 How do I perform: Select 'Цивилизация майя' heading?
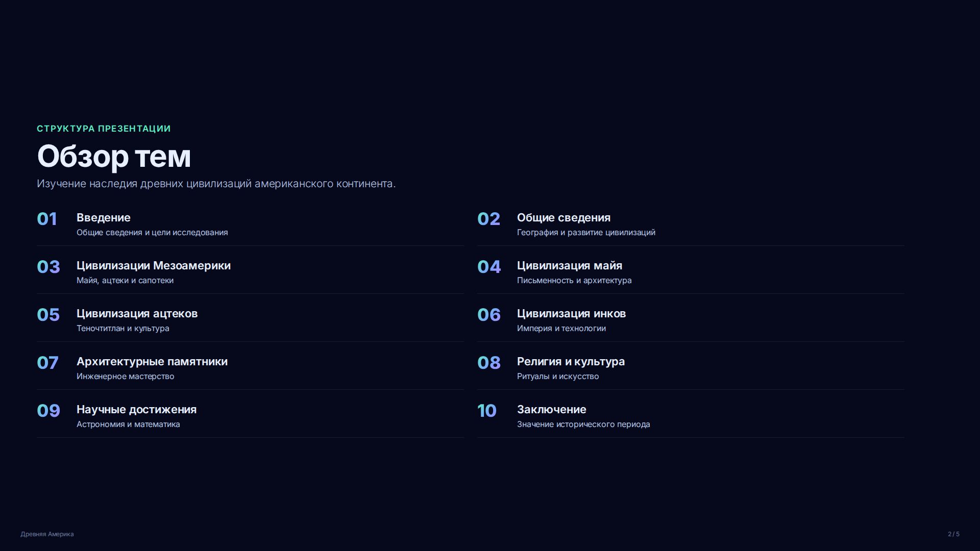click(x=570, y=266)
